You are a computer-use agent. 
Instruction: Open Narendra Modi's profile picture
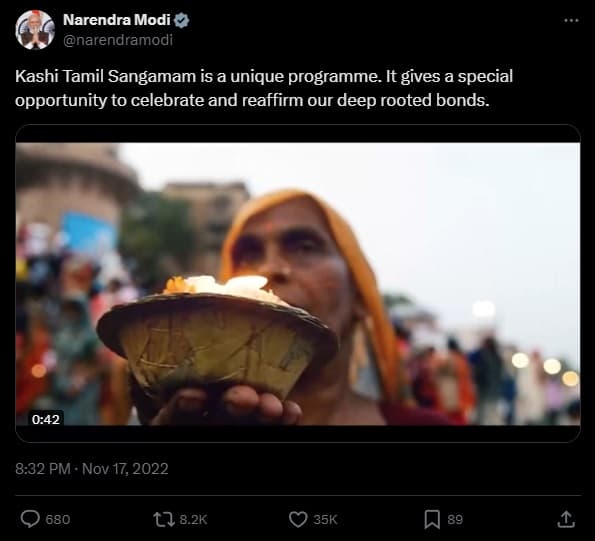[35, 30]
